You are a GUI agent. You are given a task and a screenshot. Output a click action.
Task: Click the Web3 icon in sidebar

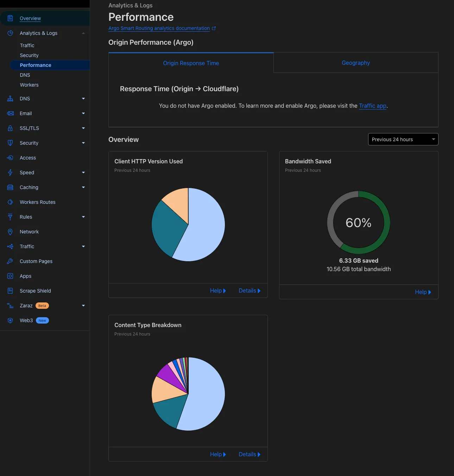tap(10, 320)
